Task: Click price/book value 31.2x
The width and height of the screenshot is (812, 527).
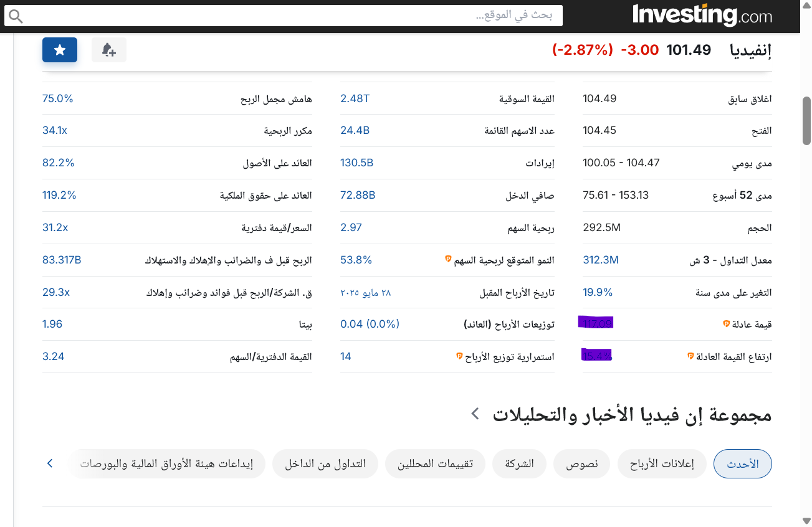Action: tap(55, 228)
